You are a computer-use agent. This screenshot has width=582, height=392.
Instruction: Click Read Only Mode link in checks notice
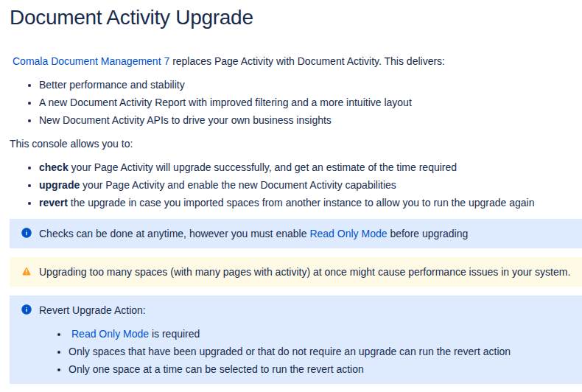coord(348,234)
